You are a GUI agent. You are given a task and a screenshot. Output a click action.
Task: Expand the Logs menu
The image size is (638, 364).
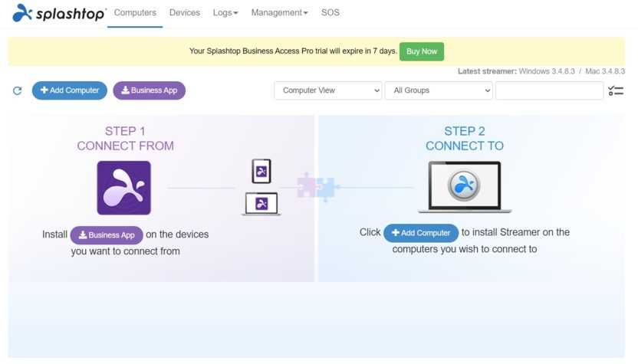(225, 13)
